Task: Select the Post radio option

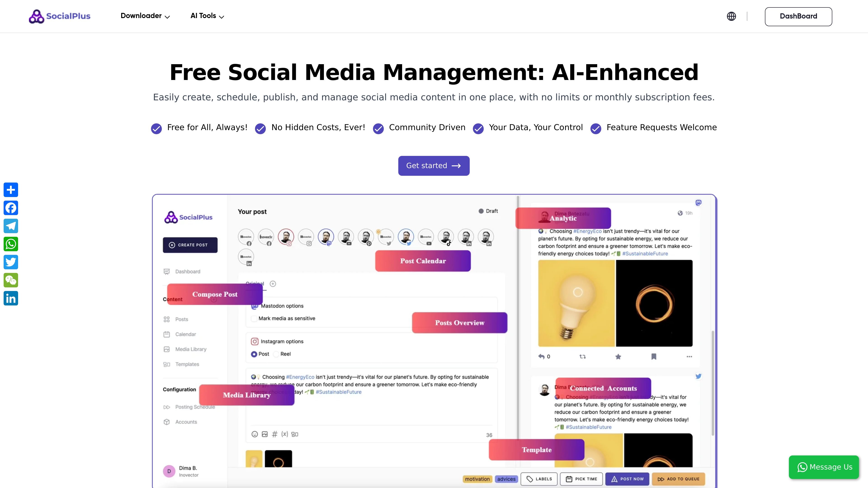Action: [x=254, y=354]
